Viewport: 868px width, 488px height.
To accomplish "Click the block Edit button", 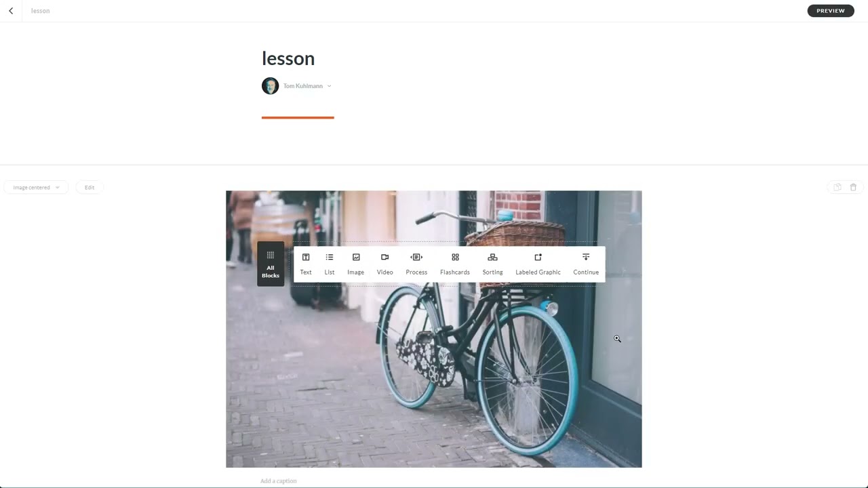I will 90,187.
